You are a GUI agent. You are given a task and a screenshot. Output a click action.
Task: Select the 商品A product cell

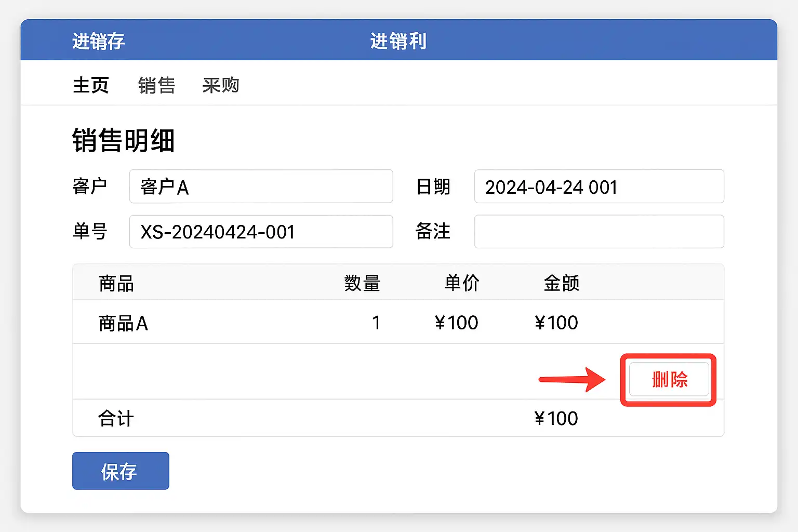point(123,323)
